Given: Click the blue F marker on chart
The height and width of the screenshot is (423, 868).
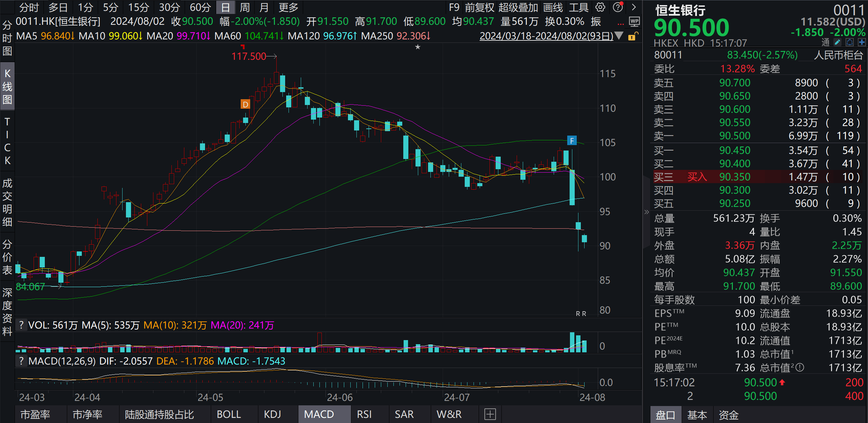Looking at the screenshot, I should [x=572, y=140].
